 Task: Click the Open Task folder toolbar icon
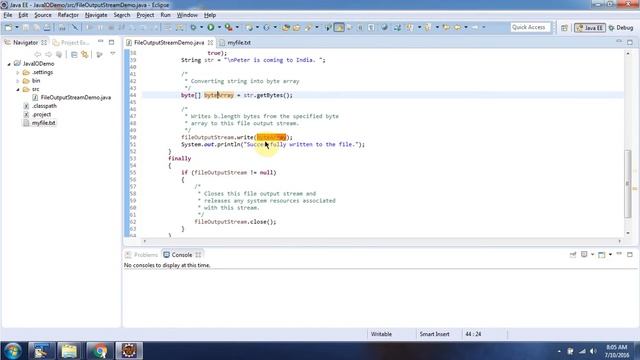pos(297,27)
